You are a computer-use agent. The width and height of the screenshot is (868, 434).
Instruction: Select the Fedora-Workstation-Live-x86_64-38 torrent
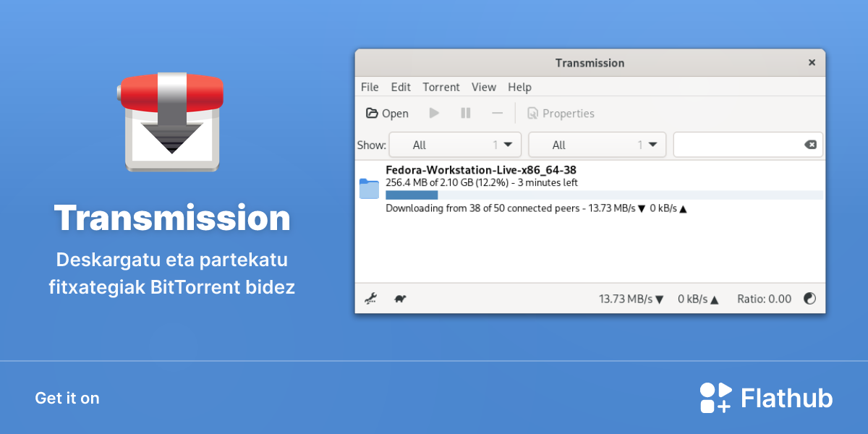coord(590,189)
